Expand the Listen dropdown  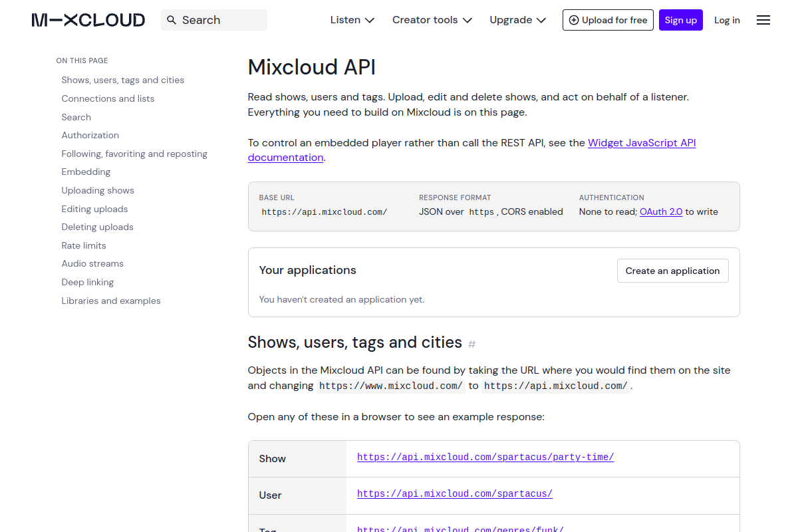tap(352, 20)
